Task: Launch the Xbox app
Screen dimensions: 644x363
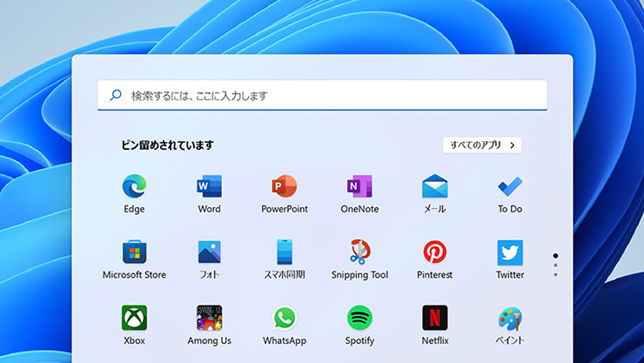Action: click(x=134, y=326)
